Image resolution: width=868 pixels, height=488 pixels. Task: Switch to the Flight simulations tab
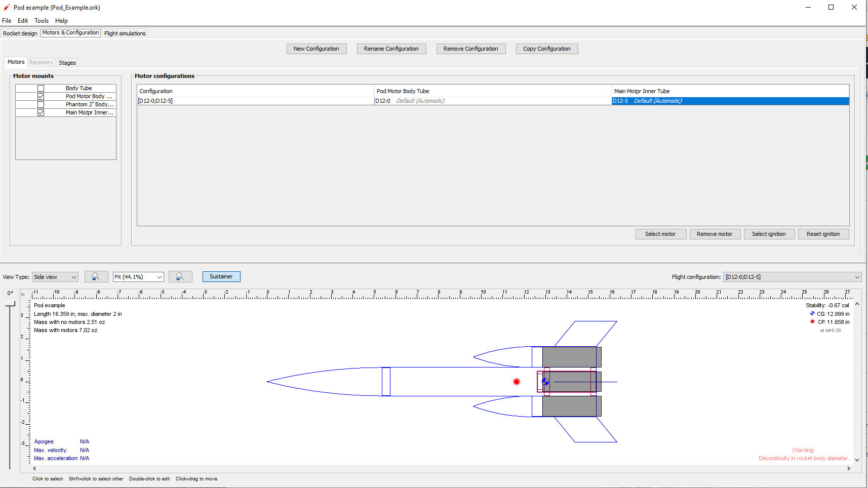point(124,33)
